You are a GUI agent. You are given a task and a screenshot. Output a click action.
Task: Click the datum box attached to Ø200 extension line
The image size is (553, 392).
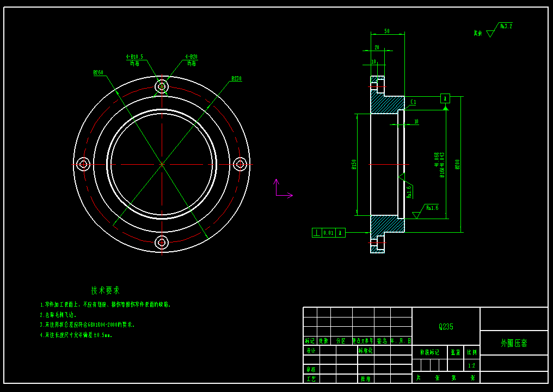point(445,98)
